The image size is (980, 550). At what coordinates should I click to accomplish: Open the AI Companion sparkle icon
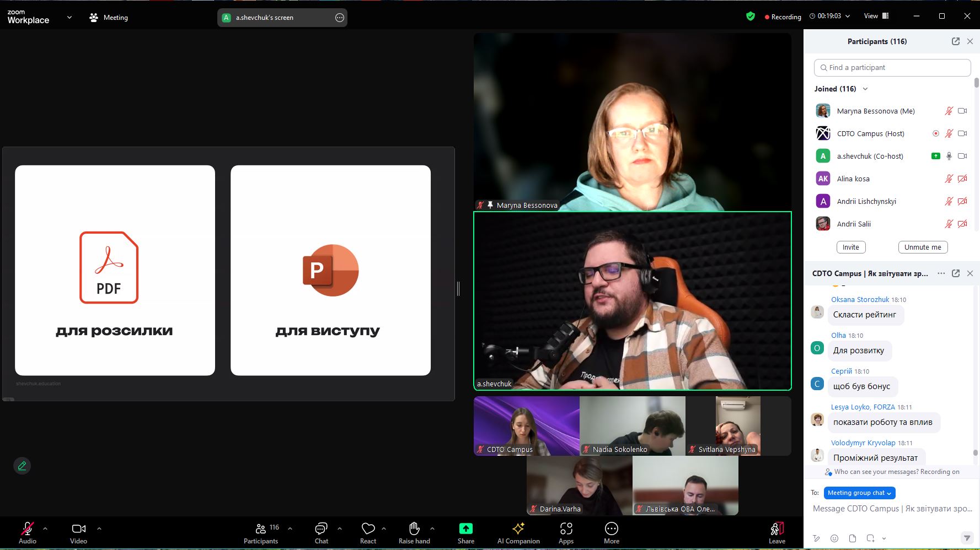[x=518, y=529]
